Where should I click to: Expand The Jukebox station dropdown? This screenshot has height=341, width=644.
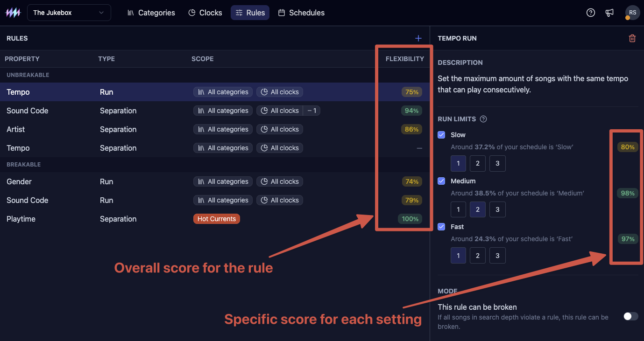pyautogui.click(x=69, y=13)
